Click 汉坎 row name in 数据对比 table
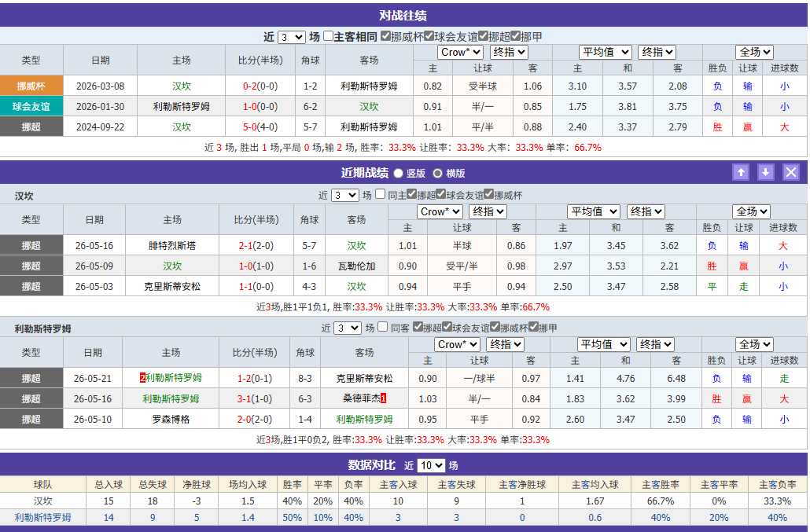Image resolution: width=810 pixels, height=532 pixels. 43,501
